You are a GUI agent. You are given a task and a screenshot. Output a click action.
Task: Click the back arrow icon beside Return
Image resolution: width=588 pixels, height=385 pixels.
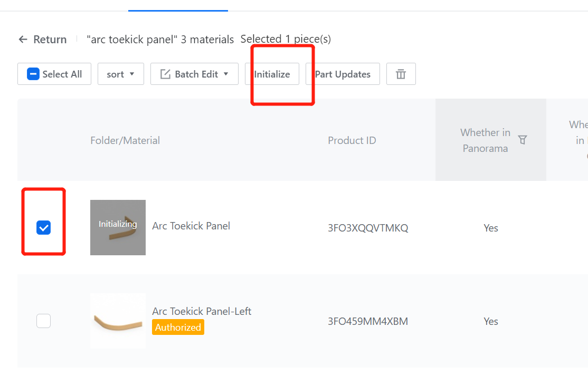tap(23, 40)
